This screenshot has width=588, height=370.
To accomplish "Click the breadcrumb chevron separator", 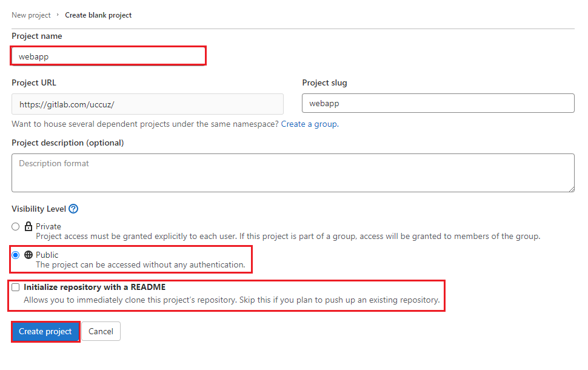I will [58, 15].
